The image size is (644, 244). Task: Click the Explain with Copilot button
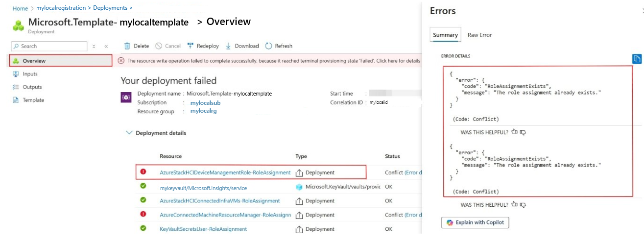click(x=476, y=222)
